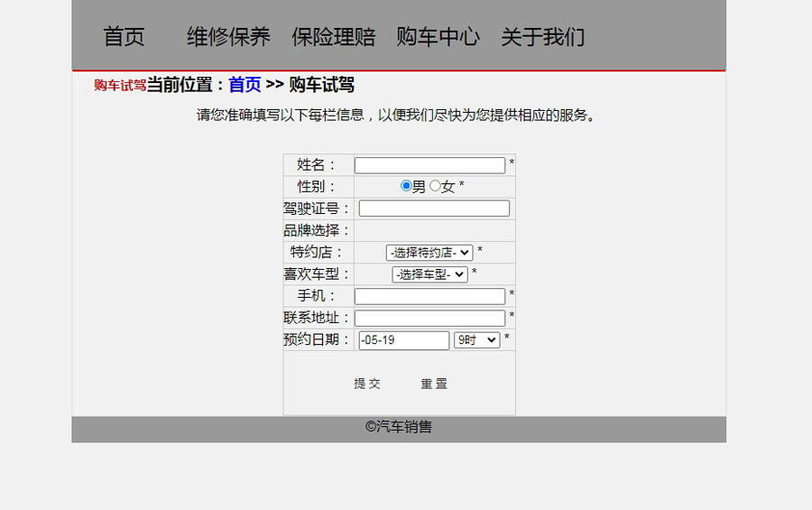Reset the form with 重置

click(x=434, y=384)
